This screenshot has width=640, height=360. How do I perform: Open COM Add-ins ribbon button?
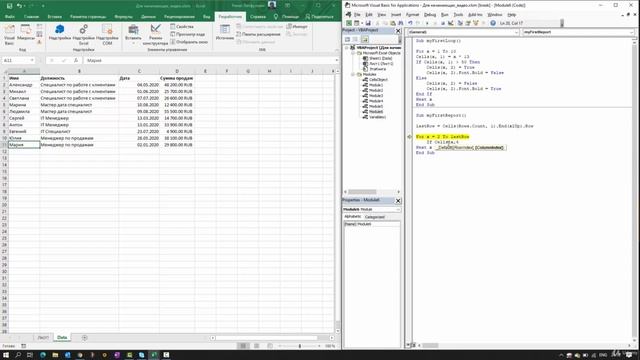pyautogui.click(x=107, y=35)
